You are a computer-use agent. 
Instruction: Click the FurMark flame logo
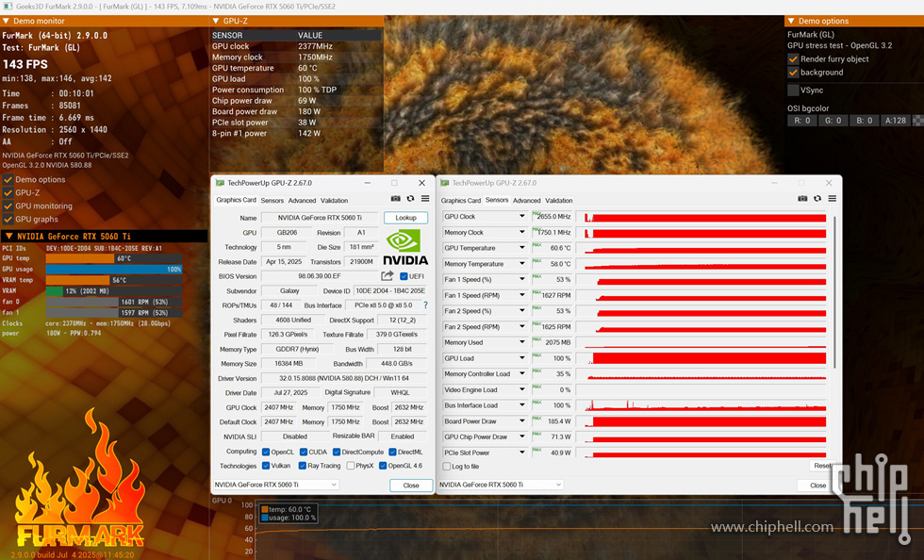[x=79, y=479]
